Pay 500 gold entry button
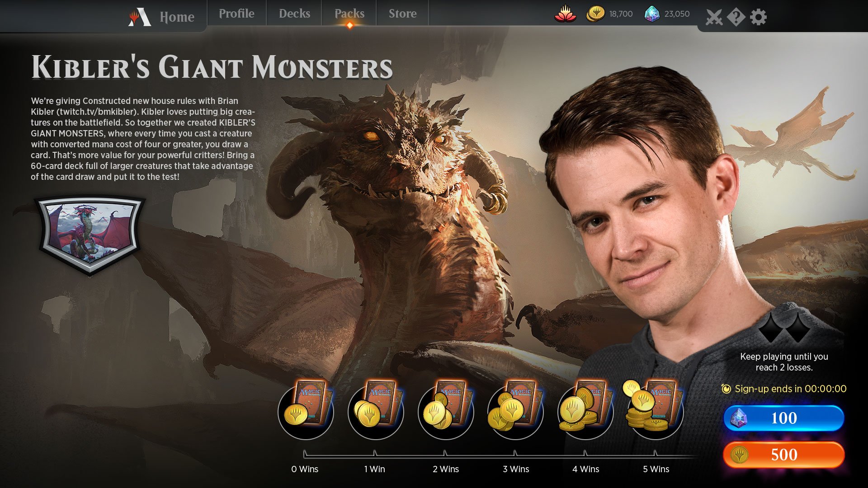The image size is (868, 488). pyautogui.click(x=783, y=455)
